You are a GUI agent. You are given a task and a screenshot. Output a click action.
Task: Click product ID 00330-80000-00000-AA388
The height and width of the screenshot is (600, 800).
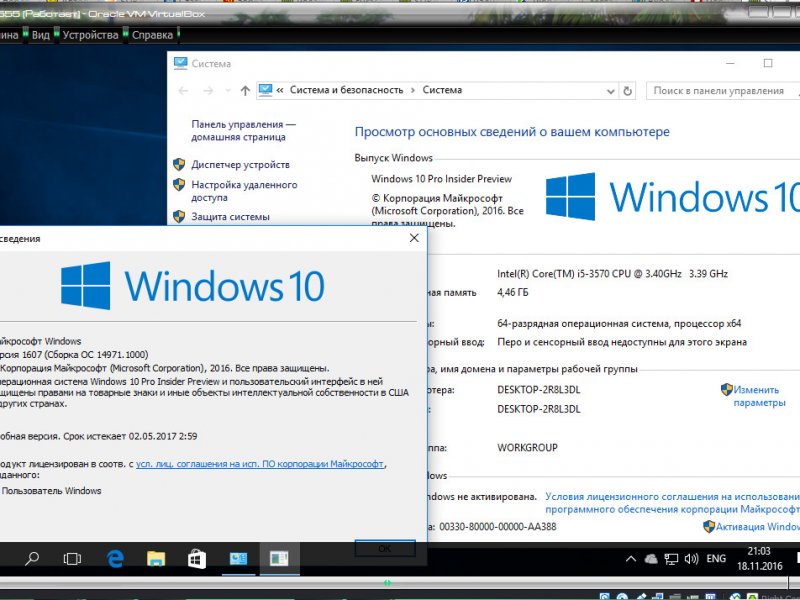(x=497, y=527)
